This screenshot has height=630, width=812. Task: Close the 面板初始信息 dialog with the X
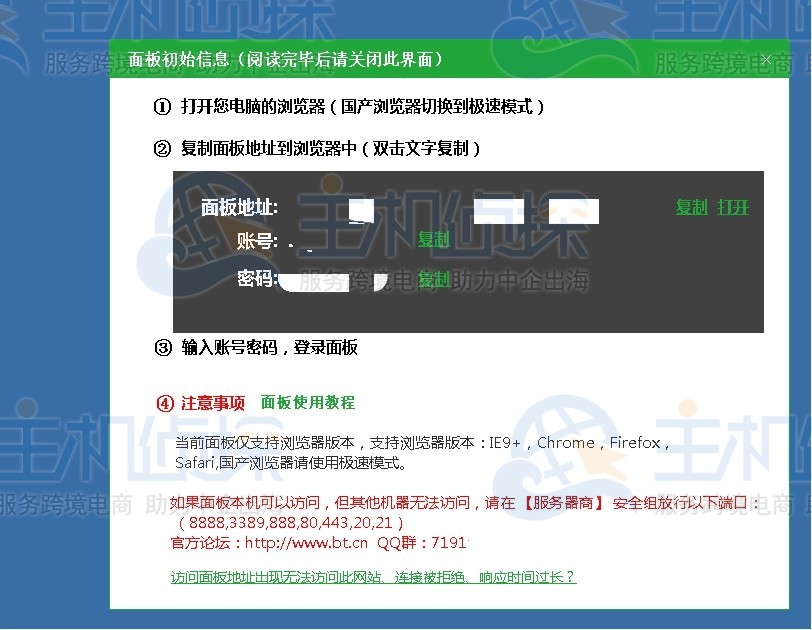(x=766, y=59)
